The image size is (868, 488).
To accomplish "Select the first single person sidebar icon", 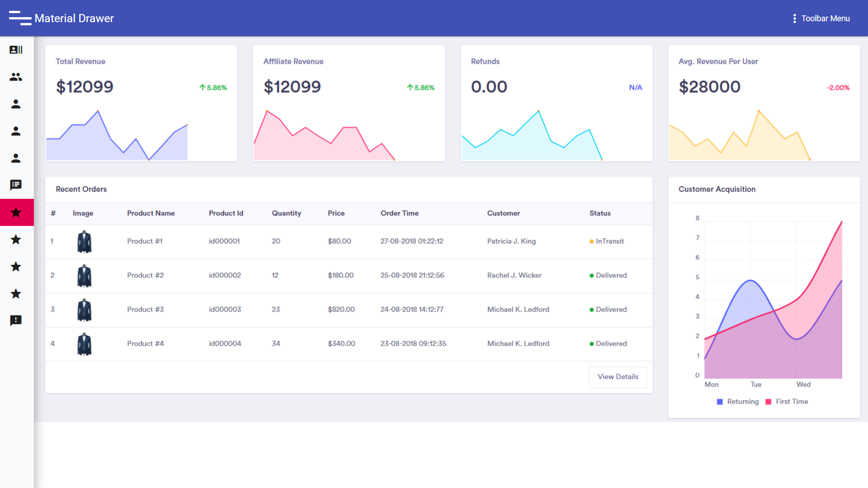I will 16,104.
